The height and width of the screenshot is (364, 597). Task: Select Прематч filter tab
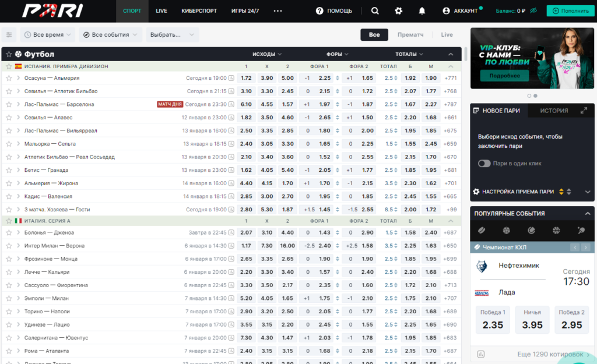point(410,34)
